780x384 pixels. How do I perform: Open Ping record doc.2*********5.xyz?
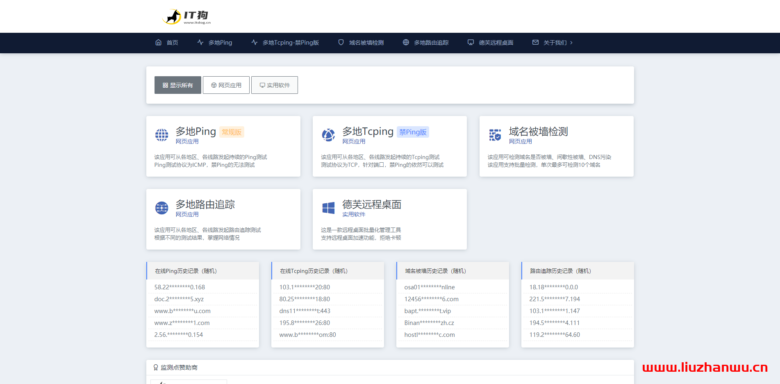tap(179, 299)
